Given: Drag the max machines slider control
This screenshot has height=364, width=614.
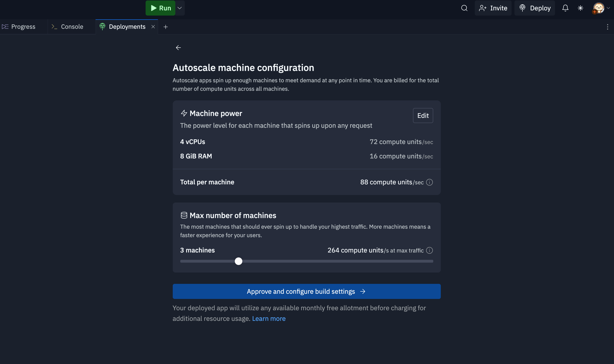Looking at the screenshot, I should pyautogui.click(x=239, y=261).
